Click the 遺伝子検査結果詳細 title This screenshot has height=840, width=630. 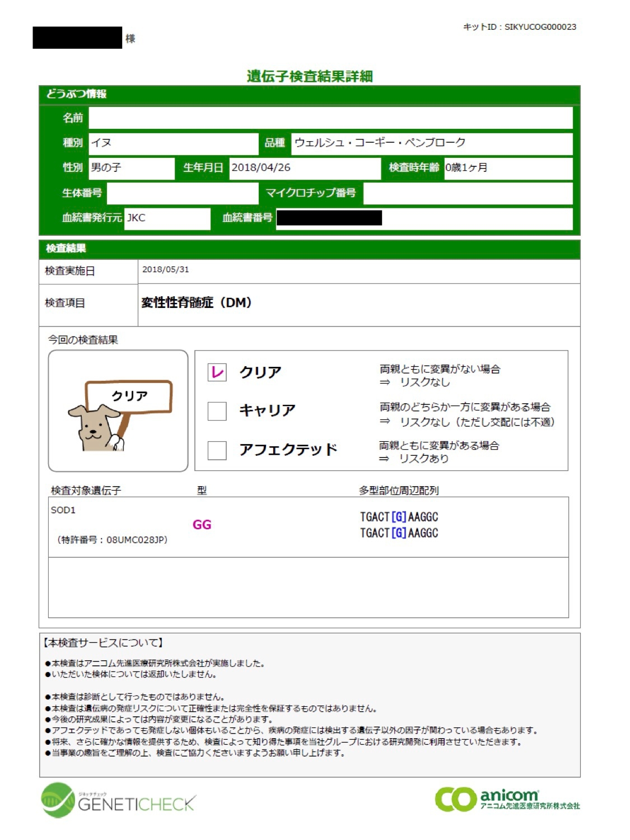point(310,76)
